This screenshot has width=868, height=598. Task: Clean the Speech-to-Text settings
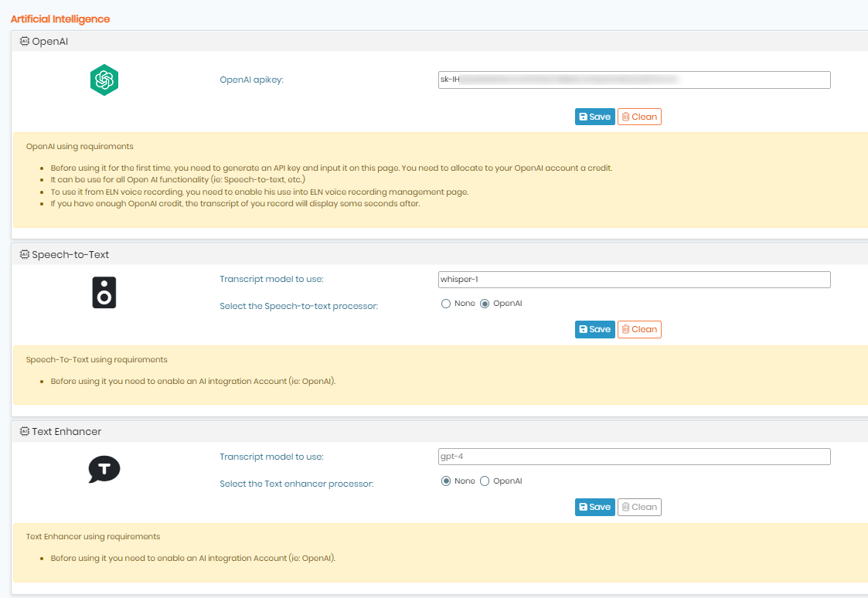pyautogui.click(x=639, y=330)
